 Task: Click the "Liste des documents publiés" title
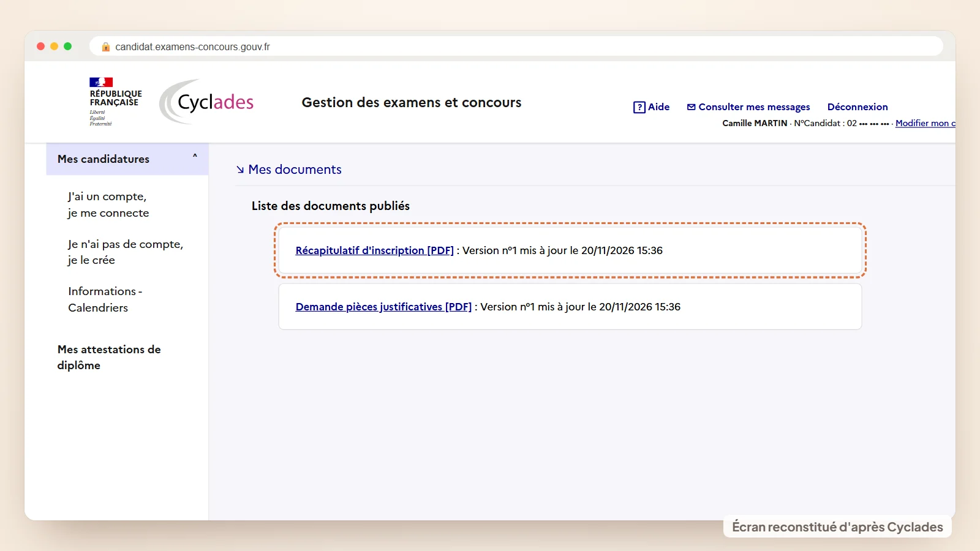[331, 206]
